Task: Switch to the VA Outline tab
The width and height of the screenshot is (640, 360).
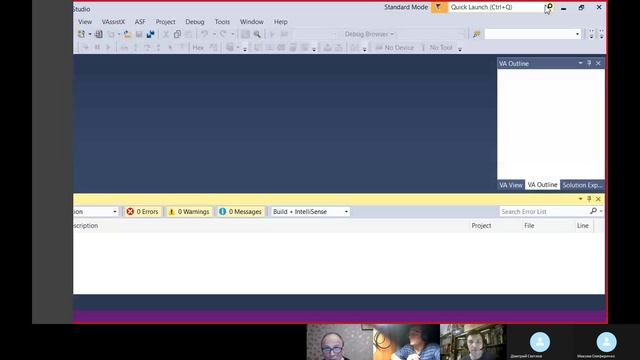Action: tap(542, 185)
